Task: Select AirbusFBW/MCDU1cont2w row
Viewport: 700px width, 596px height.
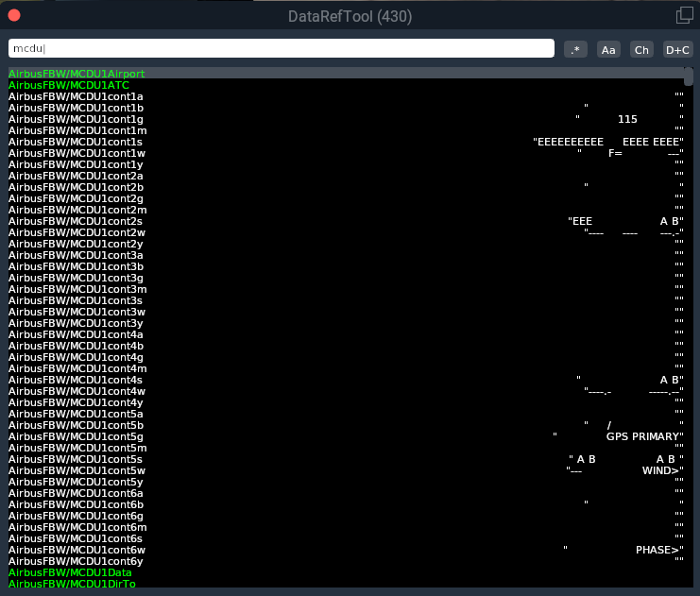Action: 346,232
